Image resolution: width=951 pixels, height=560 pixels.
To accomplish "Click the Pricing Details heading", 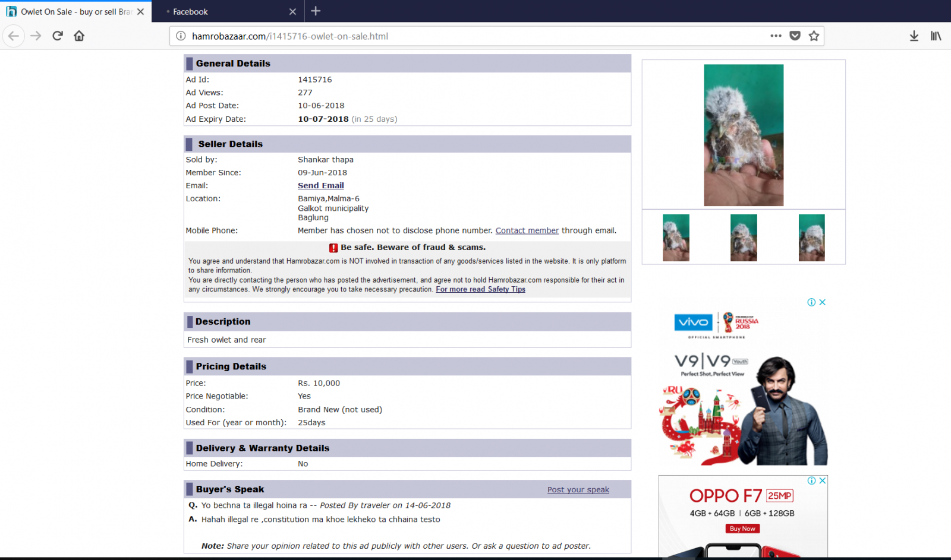I will click(x=231, y=366).
